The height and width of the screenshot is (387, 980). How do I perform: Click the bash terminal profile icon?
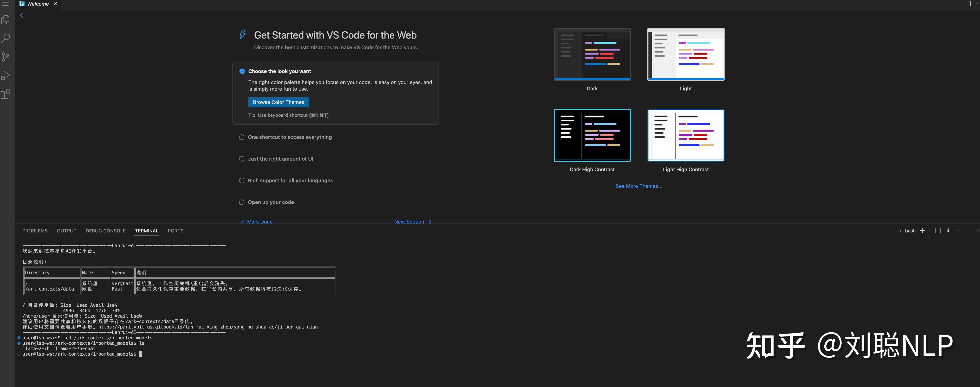coord(900,231)
